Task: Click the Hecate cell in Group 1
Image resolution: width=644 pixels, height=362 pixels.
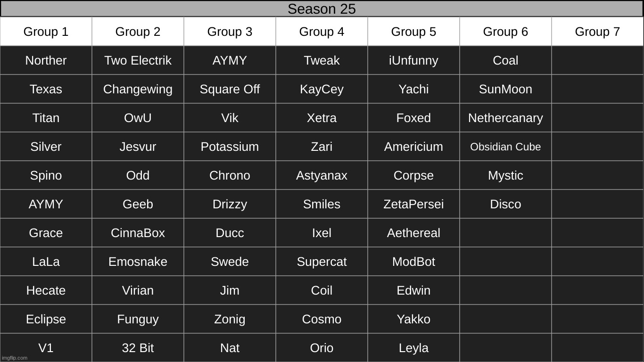Action: 46,290
